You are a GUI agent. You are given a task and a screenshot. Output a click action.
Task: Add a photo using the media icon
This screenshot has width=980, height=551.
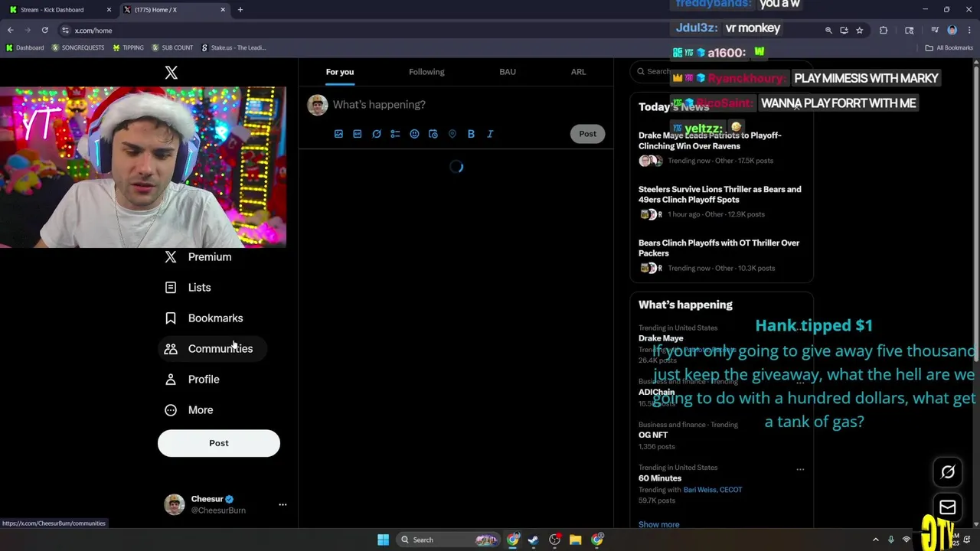coord(338,134)
